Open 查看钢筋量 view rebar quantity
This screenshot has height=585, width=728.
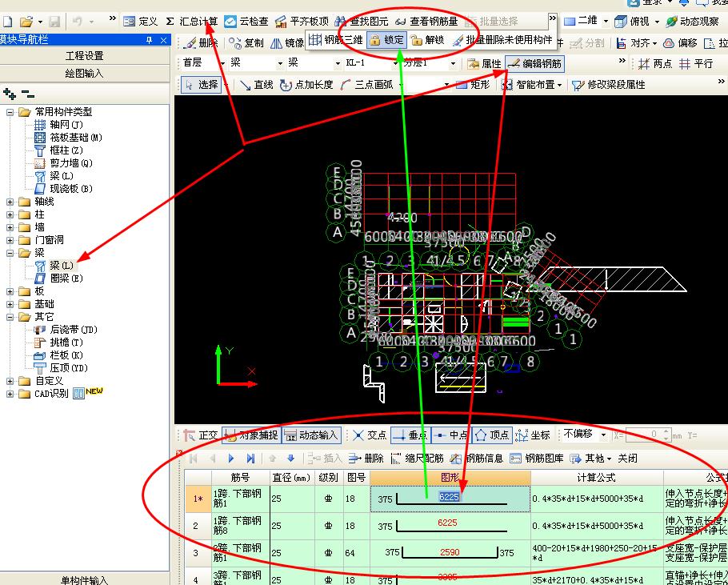(x=426, y=22)
